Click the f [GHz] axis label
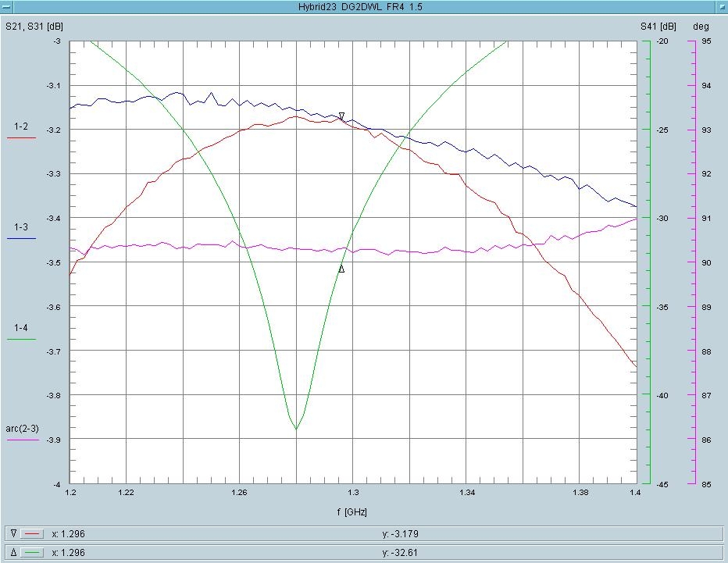Image resolution: width=728 pixels, height=563 pixels. coord(352,512)
